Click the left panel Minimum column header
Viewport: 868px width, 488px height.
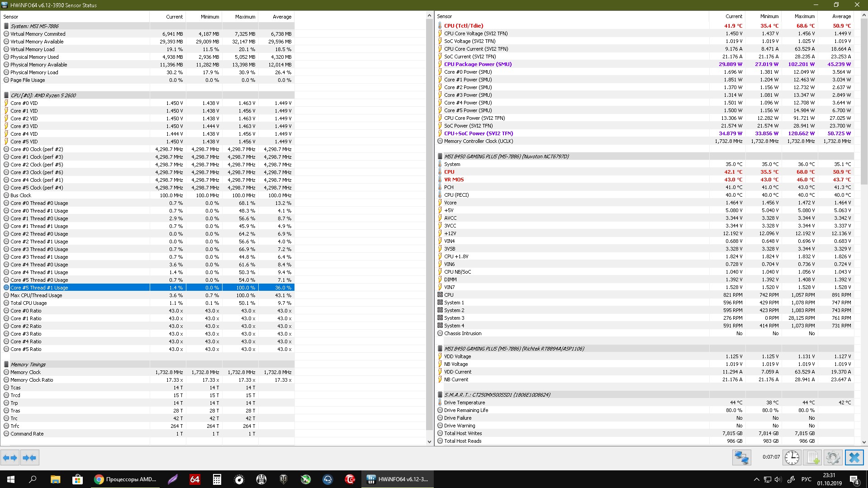tap(204, 17)
